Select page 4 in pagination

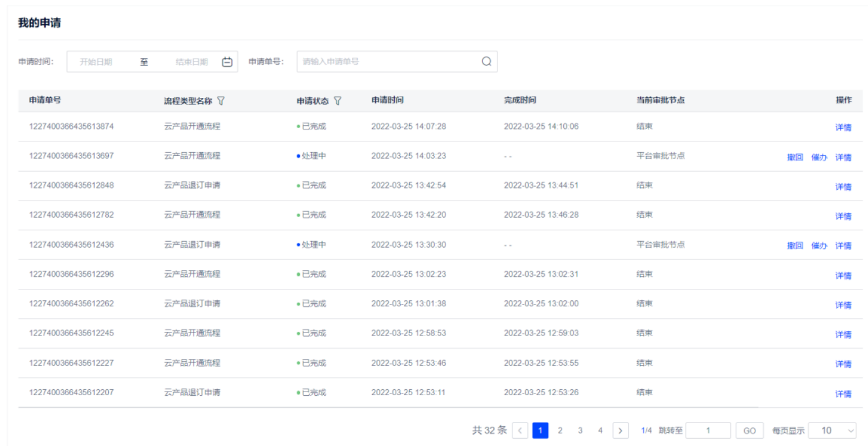tap(600, 430)
